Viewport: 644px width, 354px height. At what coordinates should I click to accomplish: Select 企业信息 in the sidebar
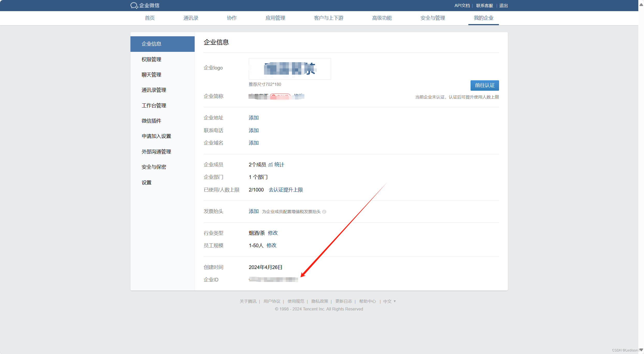pos(163,44)
